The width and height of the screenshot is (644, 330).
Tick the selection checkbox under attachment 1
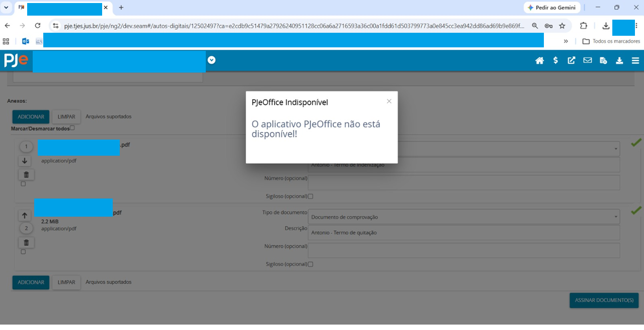coord(23,184)
